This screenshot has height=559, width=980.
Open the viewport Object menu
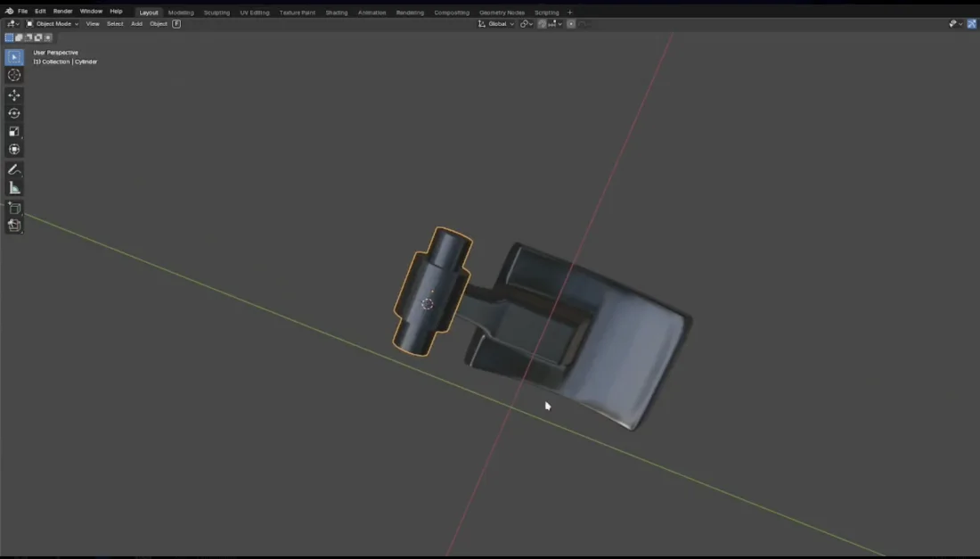point(158,24)
